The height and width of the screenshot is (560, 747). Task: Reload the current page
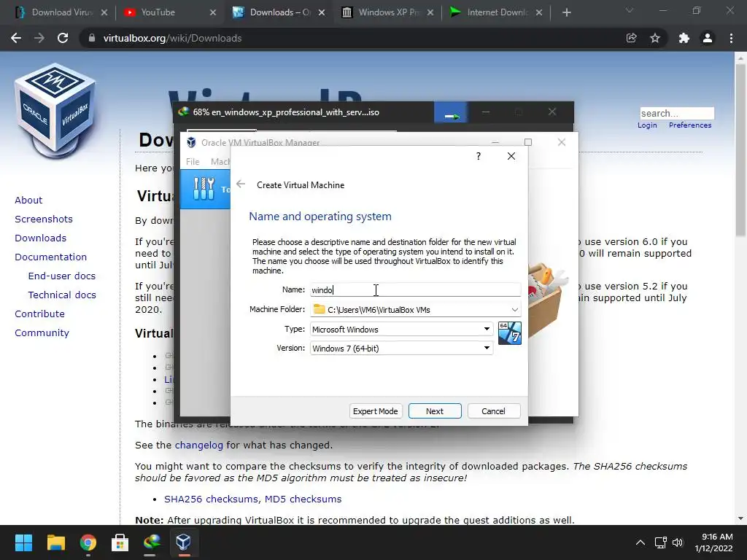pyautogui.click(x=63, y=38)
